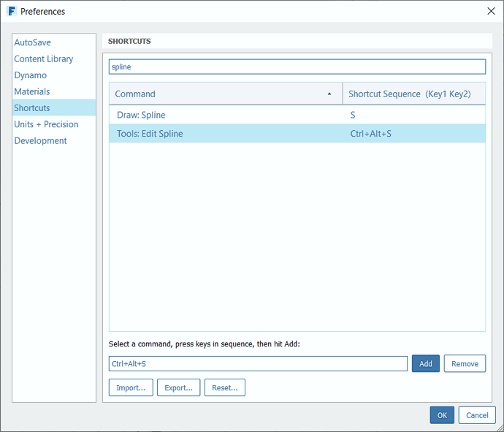Toggle sort arrow in the Command header

[329, 94]
